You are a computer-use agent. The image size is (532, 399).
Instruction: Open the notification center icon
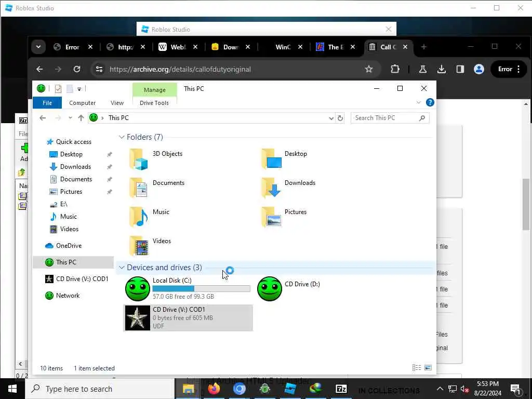point(515,389)
